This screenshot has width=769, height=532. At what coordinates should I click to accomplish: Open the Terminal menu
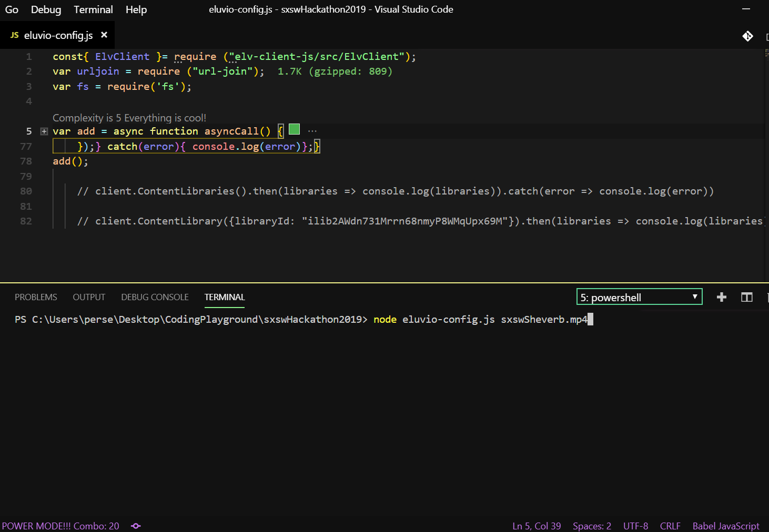point(93,9)
